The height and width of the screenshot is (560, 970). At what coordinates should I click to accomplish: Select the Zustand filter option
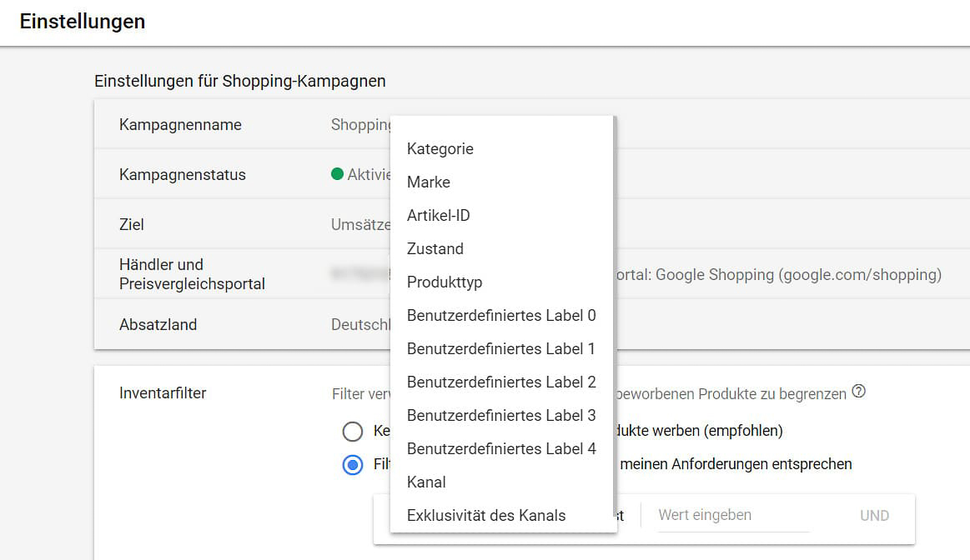tap(435, 249)
